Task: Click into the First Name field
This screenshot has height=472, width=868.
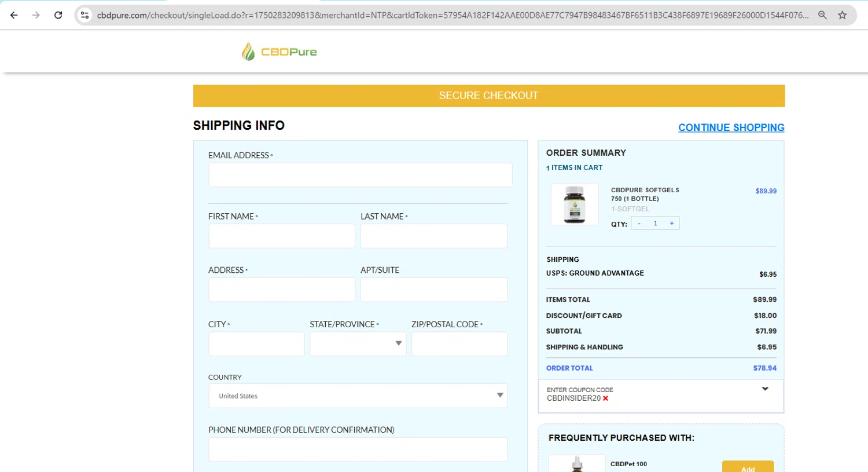Action: coord(281,236)
